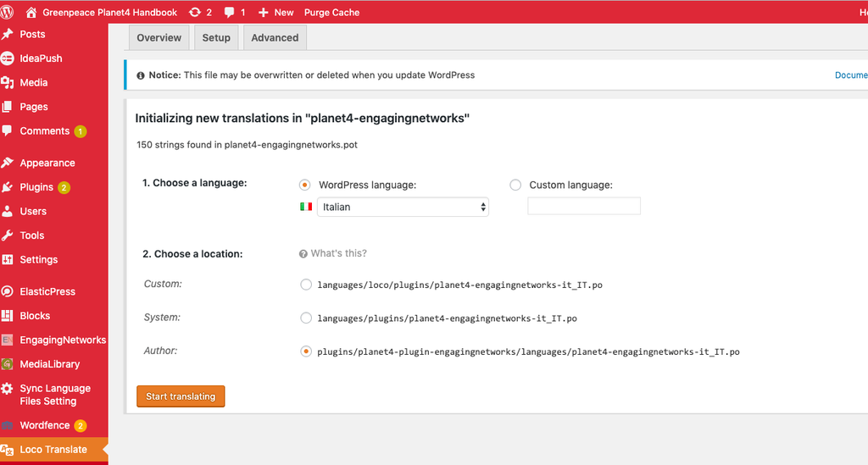Click the ElasticPress icon
This screenshot has height=465, width=868.
pyautogui.click(x=7, y=291)
